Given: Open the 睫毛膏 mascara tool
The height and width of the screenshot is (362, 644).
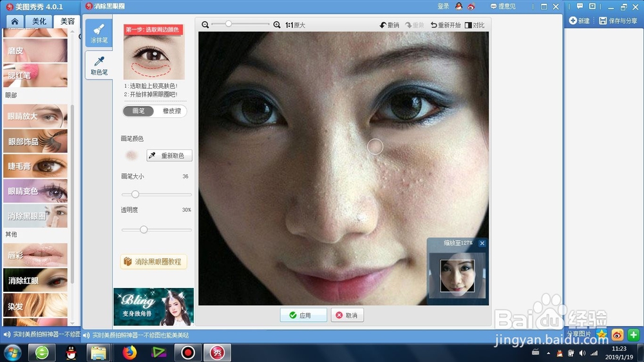Looking at the screenshot, I should [35, 166].
